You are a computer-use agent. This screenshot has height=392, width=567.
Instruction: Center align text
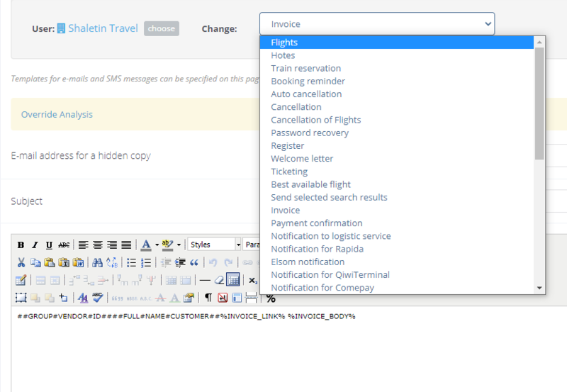pyautogui.click(x=98, y=245)
